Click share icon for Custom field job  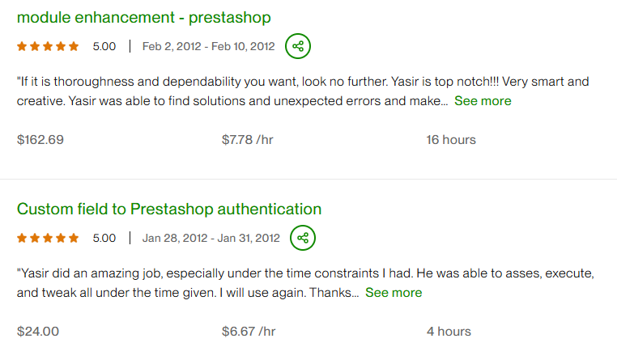point(303,238)
